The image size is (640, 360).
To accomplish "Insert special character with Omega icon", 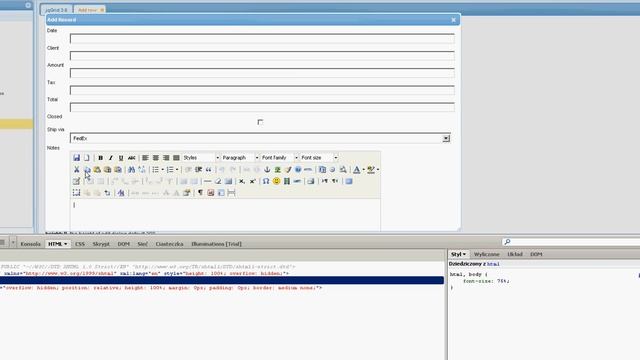I will (266, 181).
